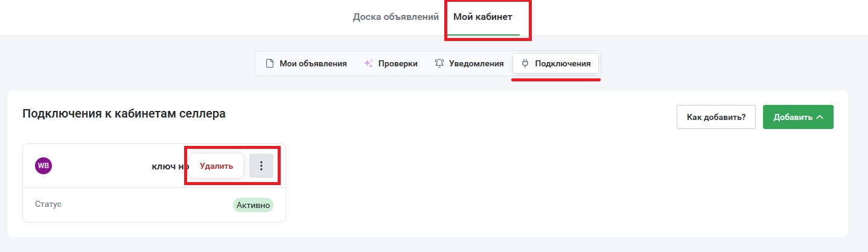Select the Подключения section

(555, 63)
